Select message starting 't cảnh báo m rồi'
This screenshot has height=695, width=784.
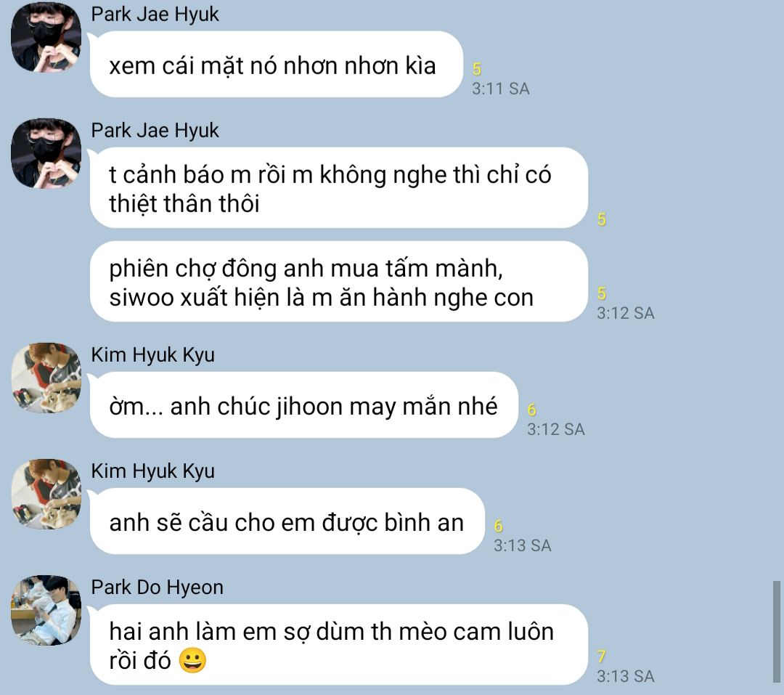(338, 187)
